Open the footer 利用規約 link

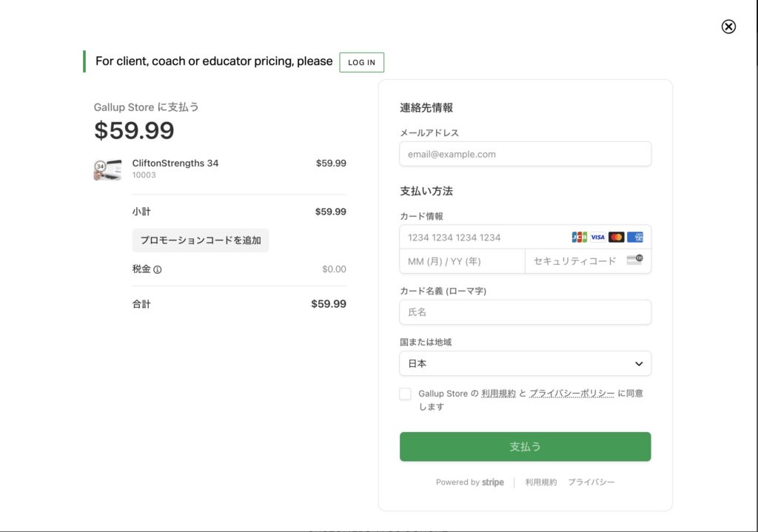pos(541,482)
